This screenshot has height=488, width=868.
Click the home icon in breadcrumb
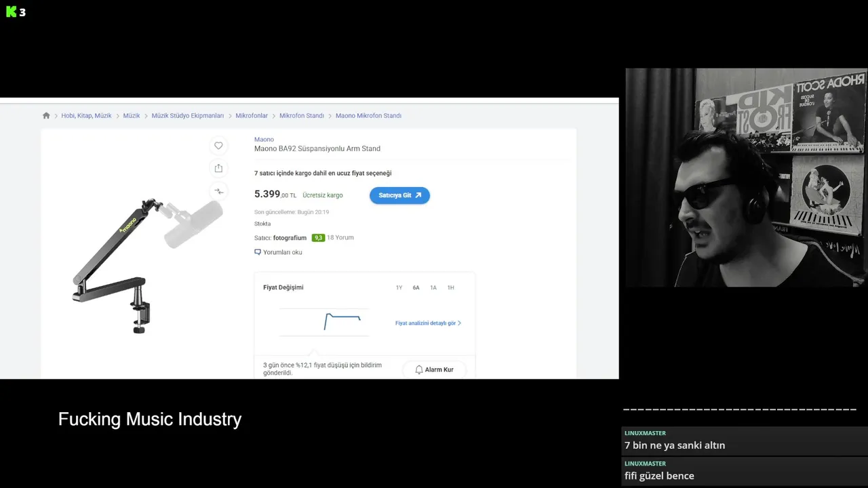(x=46, y=116)
